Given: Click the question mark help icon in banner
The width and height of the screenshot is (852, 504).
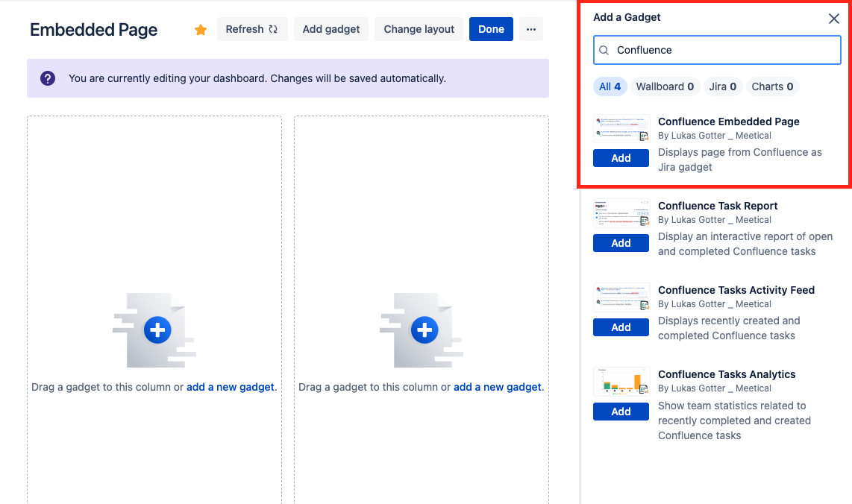Looking at the screenshot, I should [48, 78].
